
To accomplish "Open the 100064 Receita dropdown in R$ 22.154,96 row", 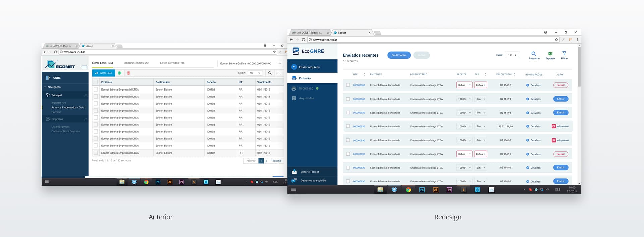I will click(464, 126).
